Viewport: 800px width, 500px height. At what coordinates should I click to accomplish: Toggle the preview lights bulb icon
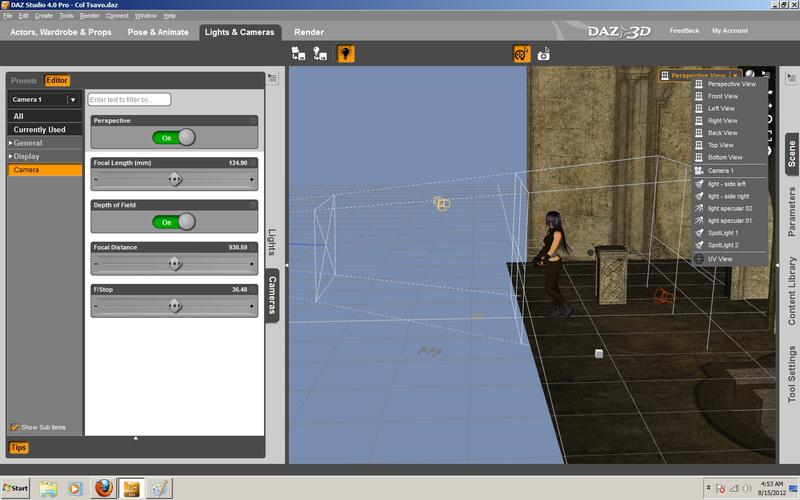pos(346,54)
